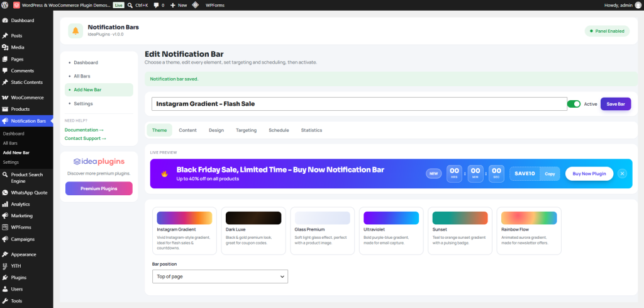The height and width of the screenshot is (308, 644).
Task: Click the Buy Now Plugin button
Action: [x=589, y=174]
